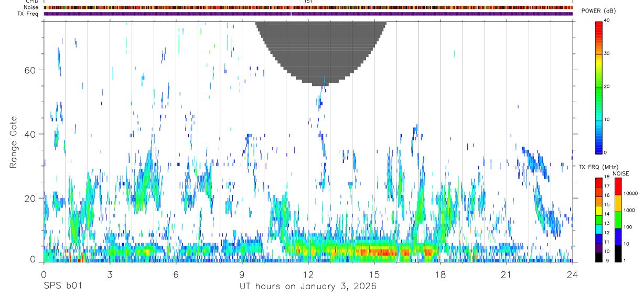Click the 'SPS b01' radar beam label
Image resolution: width=644 pixels, height=297 pixels.
62,287
